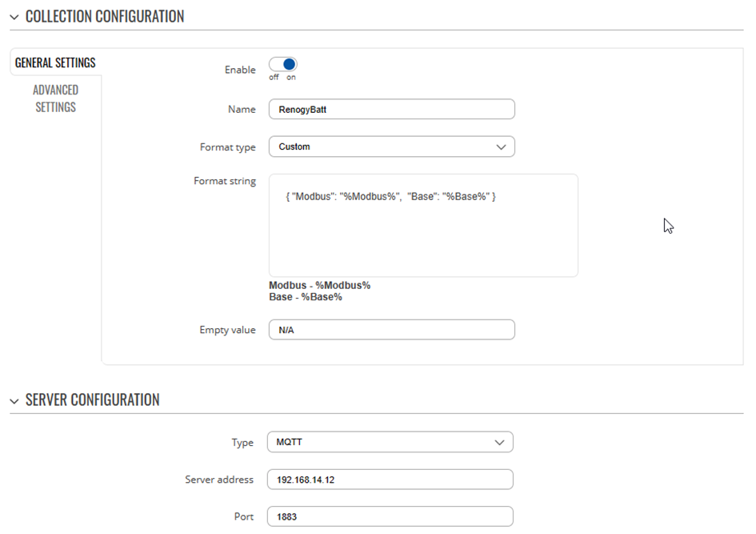
Task: Click the Enable label text
Action: pyautogui.click(x=240, y=70)
